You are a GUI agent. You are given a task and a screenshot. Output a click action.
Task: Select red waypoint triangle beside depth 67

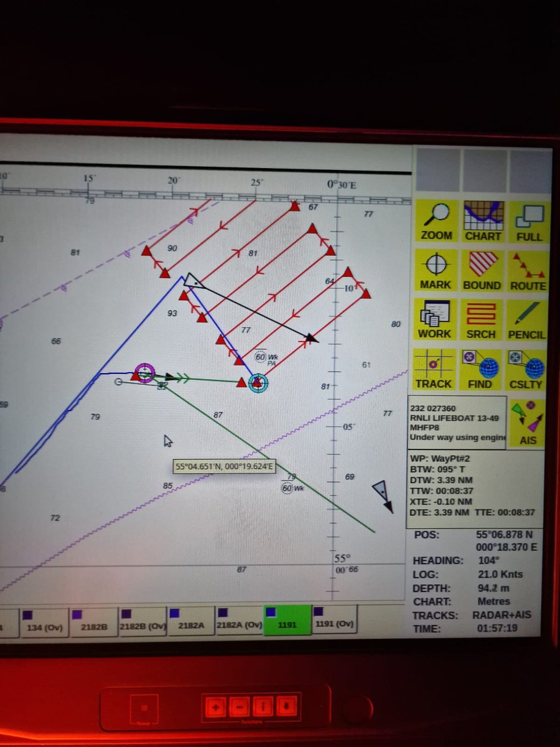click(x=295, y=206)
